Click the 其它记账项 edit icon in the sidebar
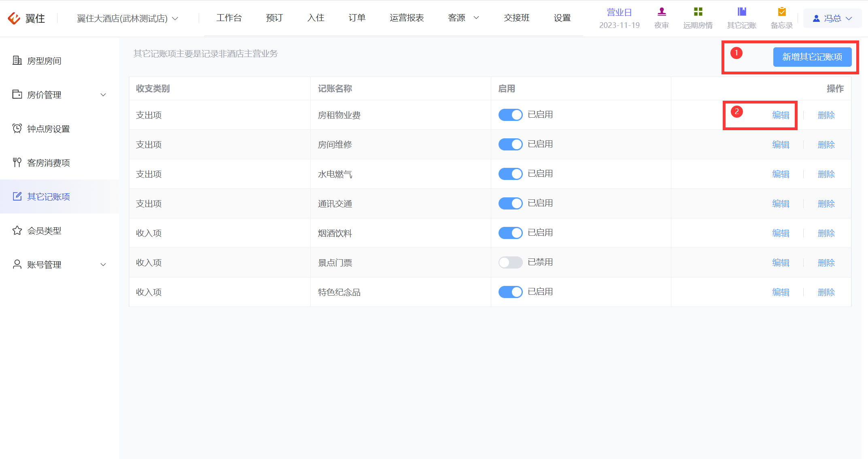This screenshot has width=868, height=459. click(17, 196)
